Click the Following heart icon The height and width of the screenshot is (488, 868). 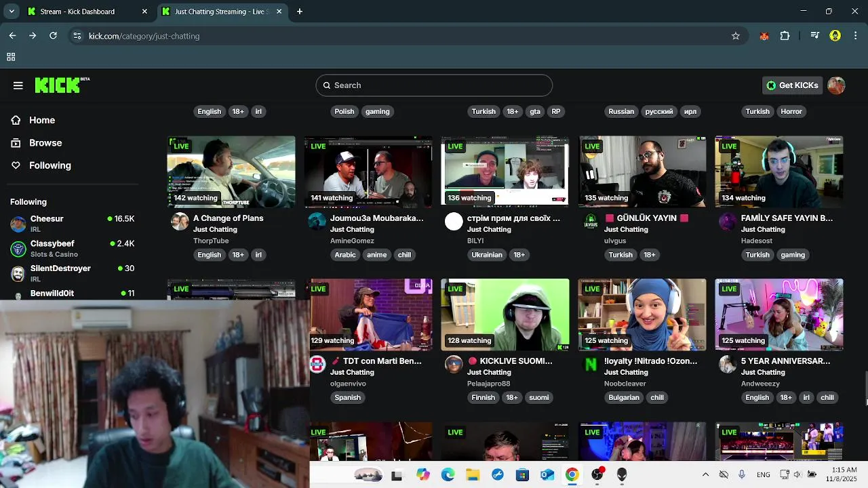point(16,165)
